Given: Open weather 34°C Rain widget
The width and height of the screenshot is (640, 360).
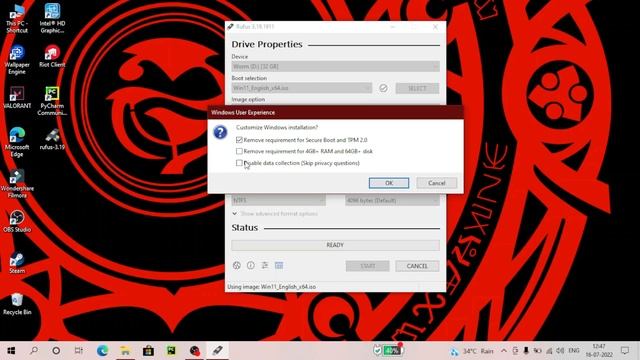Looking at the screenshot, I should point(471,351).
